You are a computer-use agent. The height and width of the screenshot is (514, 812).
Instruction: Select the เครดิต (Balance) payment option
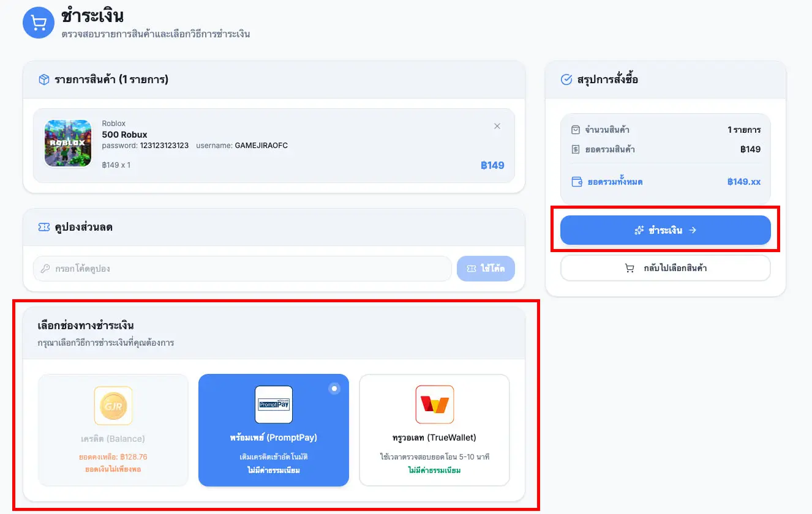[113, 430]
